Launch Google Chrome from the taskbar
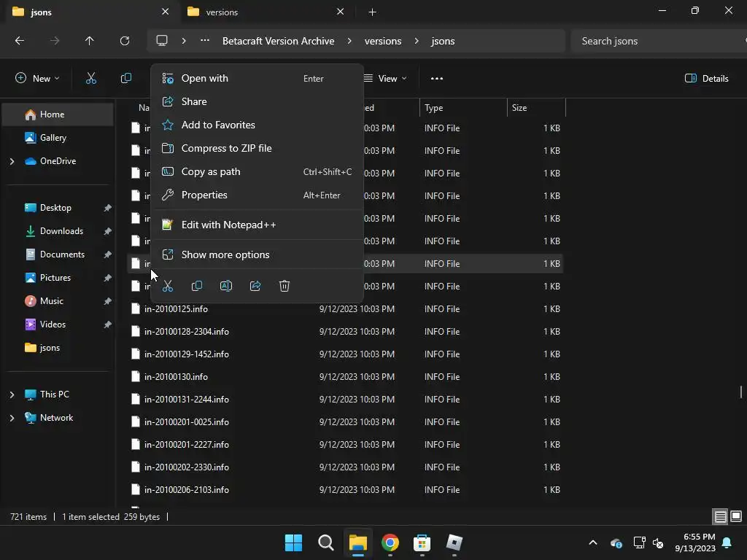The image size is (747, 560). pyautogui.click(x=390, y=542)
